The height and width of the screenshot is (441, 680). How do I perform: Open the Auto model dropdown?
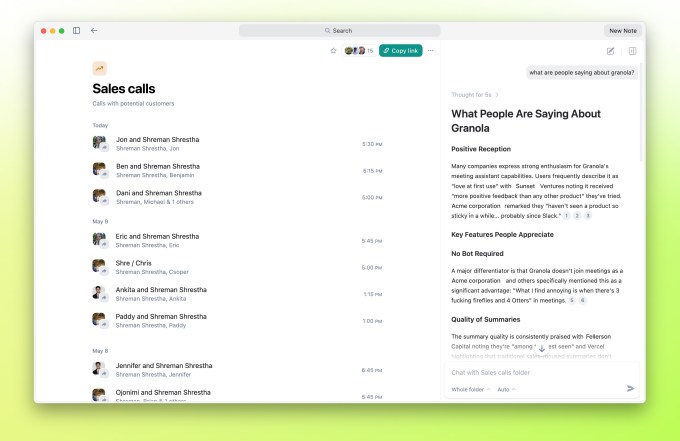pos(506,389)
